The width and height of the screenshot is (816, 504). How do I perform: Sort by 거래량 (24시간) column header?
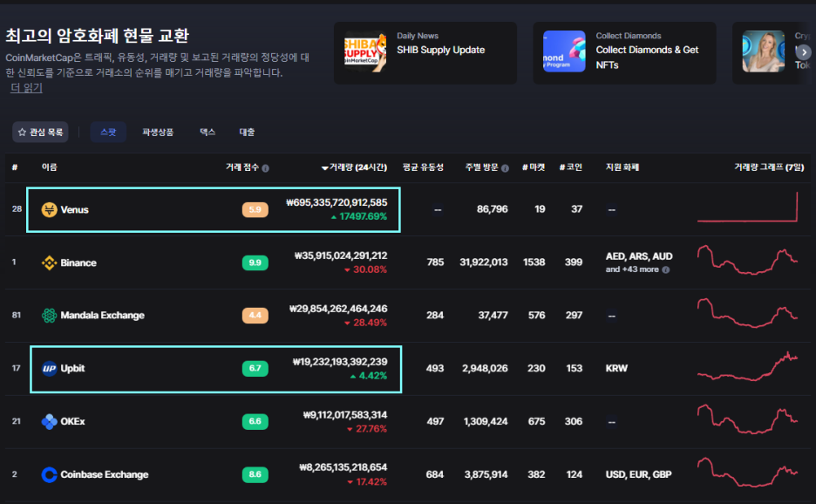point(354,167)
